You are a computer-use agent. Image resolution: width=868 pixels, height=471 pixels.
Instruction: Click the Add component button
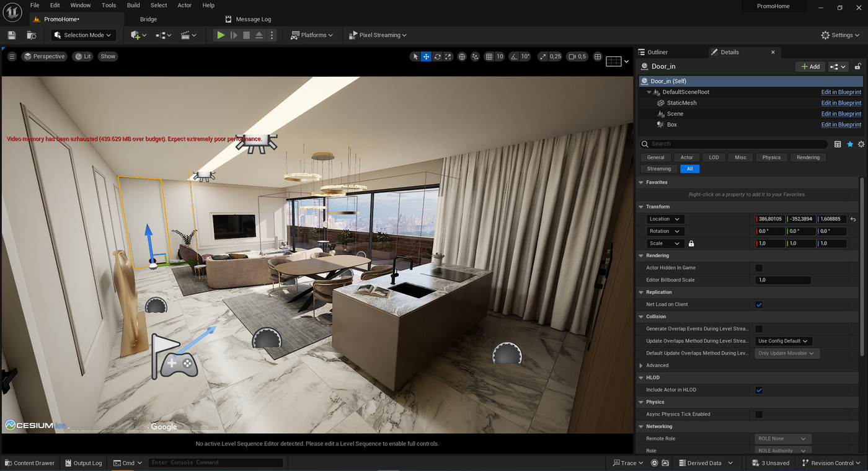[810, 66]
